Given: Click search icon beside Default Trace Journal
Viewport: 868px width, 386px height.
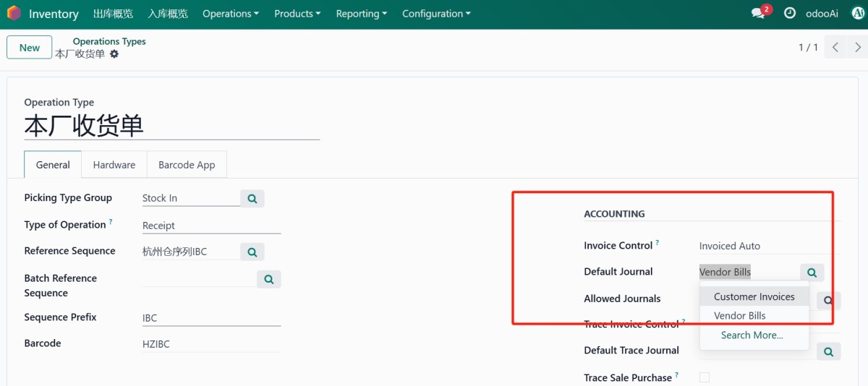Looking at the screenshot, I should (x=828, y=351).
